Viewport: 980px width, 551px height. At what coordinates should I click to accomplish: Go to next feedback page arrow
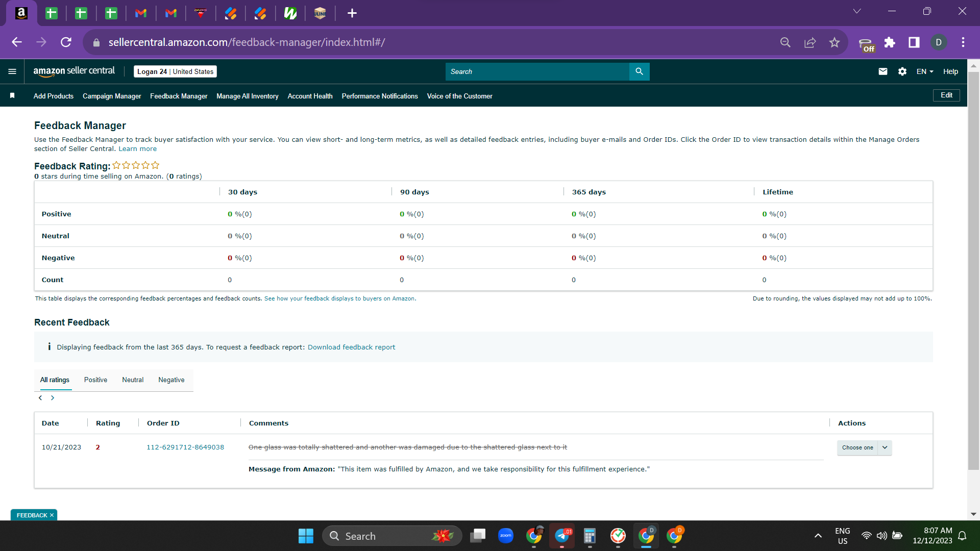[x=53, y=397]
